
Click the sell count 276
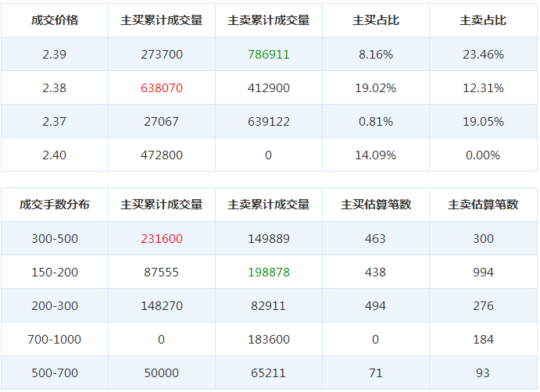pyautogui.click(x=483, y=305)
